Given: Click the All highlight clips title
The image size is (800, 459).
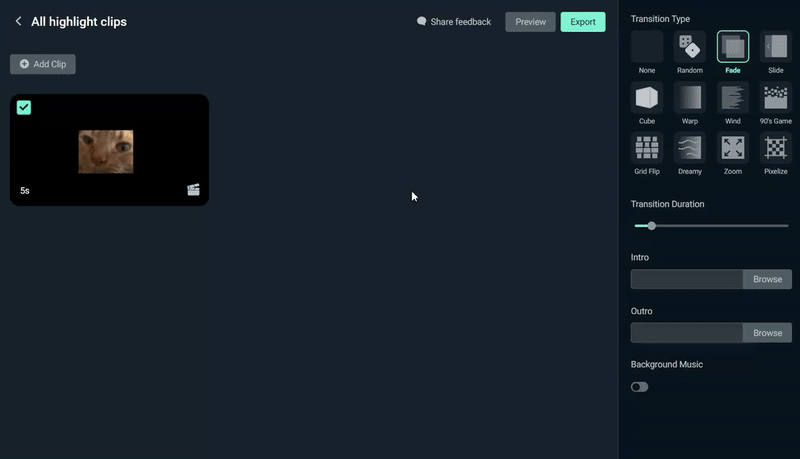Looking at the screenshot, I should (79, 22).
